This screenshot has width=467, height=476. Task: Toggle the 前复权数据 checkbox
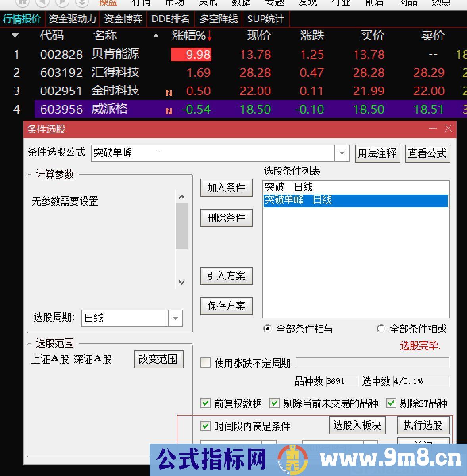click(206, 403)
